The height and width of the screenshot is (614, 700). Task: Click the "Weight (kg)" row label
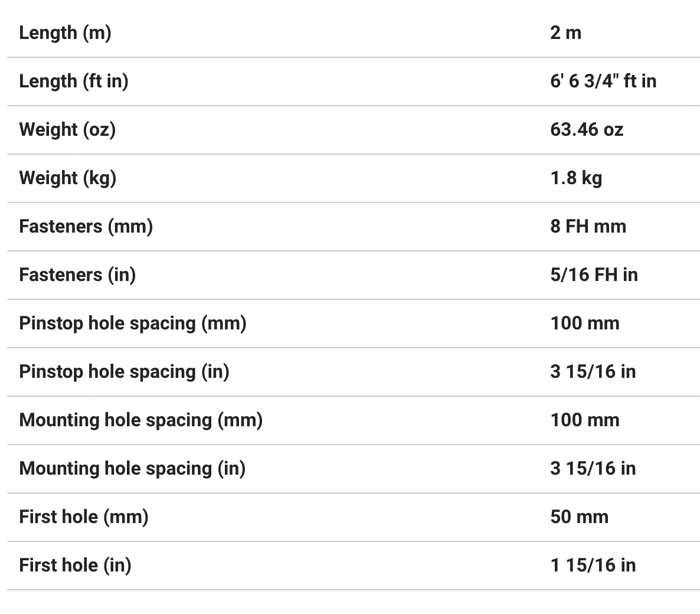click(67, 178)
